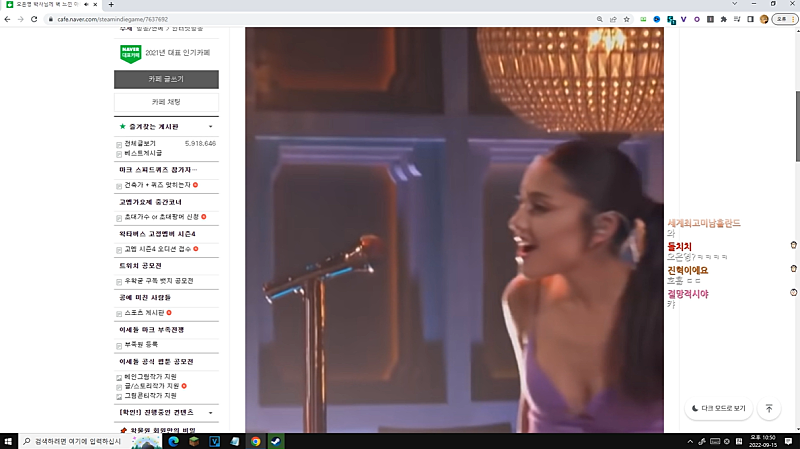Open the 베스트게시글 board
The width and height of the screenshot is (800, 449).
(x=143, y=153)
